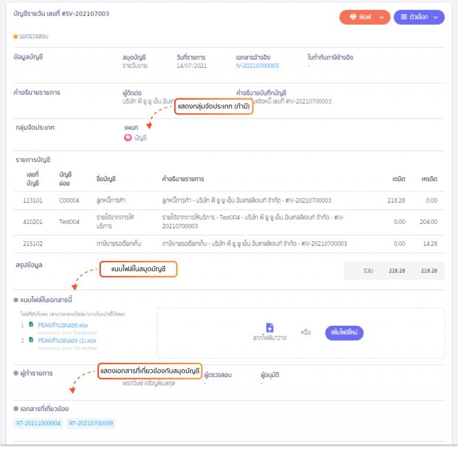Click the pink บัญชี department group icon

128,138
